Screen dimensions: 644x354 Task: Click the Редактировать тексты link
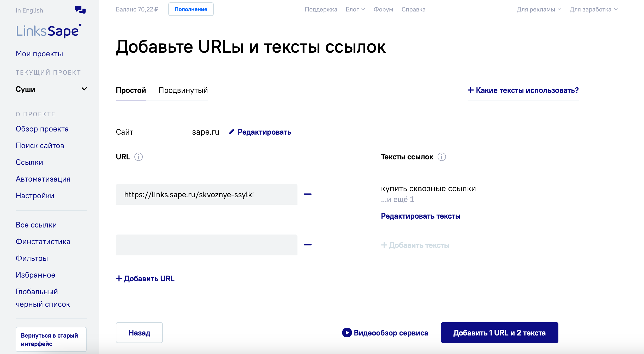click(x=421, y=216)
